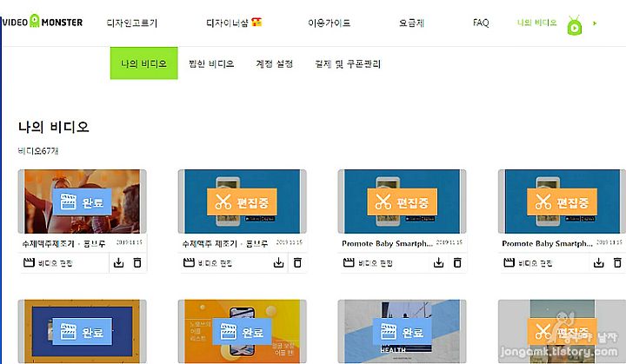Click 비디오 편집 on first video card
Screen dimensions: 626x364
click(x=49, y=263)
